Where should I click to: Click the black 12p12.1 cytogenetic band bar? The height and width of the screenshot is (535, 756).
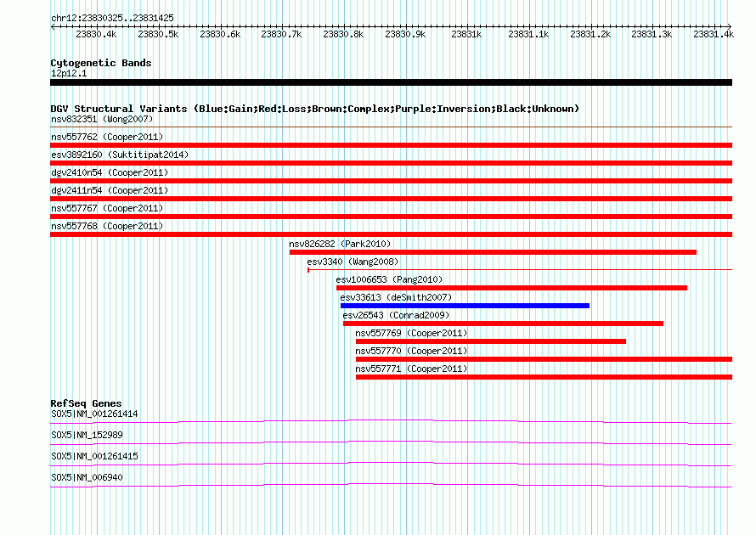pos(391,82)
